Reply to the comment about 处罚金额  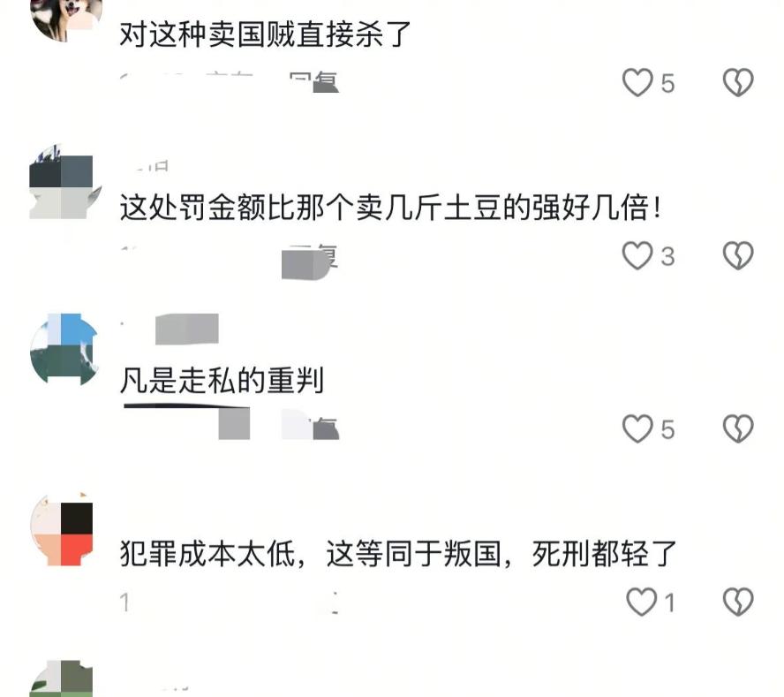[x=311, y=257]
